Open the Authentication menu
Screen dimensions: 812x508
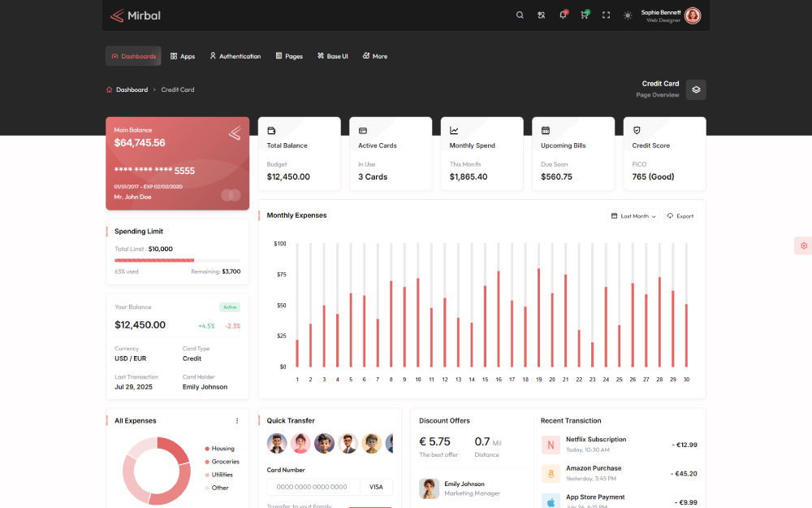point(235,56)
